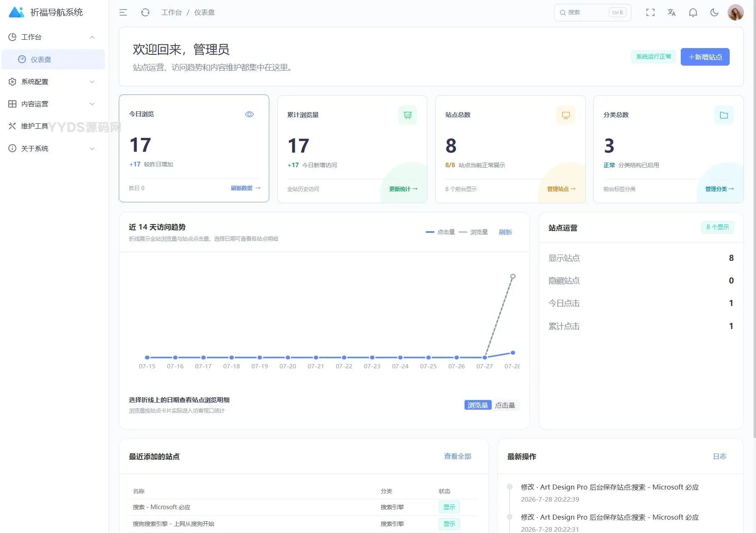Click the 工作台 breadcrumb
756x533 pixels.
171,13
